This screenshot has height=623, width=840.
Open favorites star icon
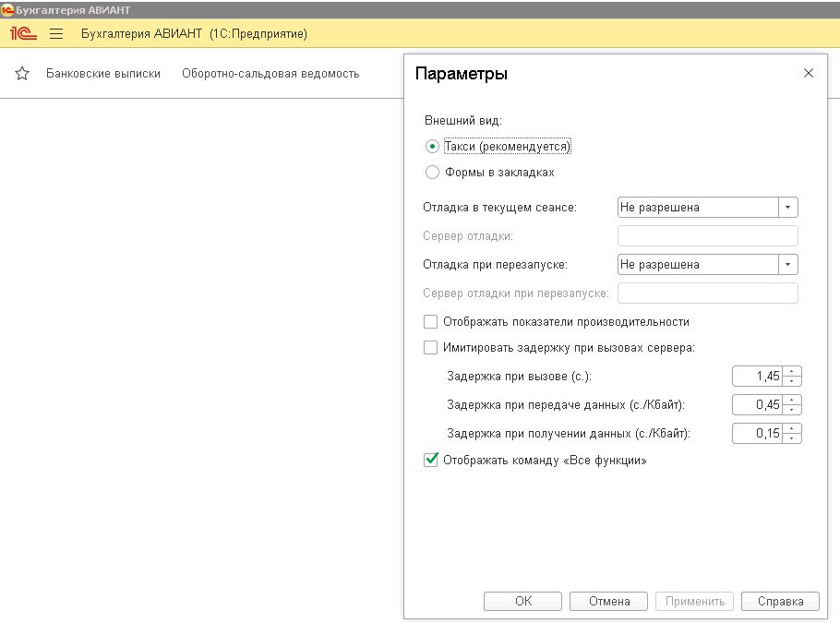(x=22, y=74)
